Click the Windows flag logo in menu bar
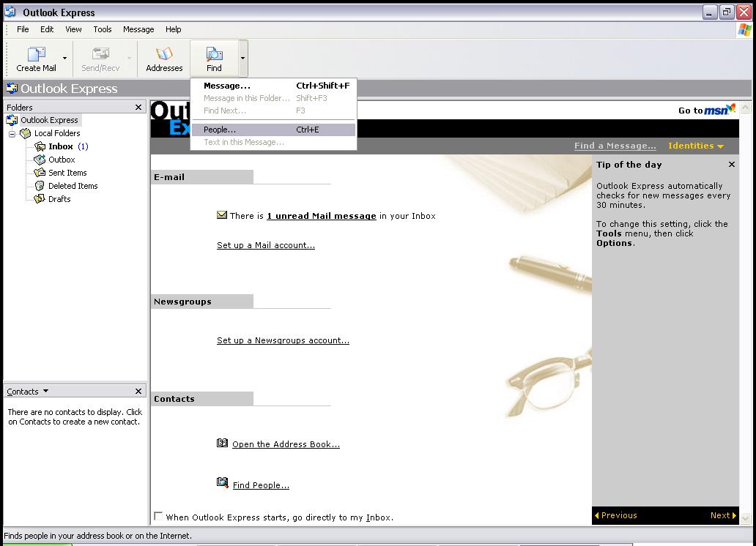This screenshot has width=756, height=546. coord(744,29)
